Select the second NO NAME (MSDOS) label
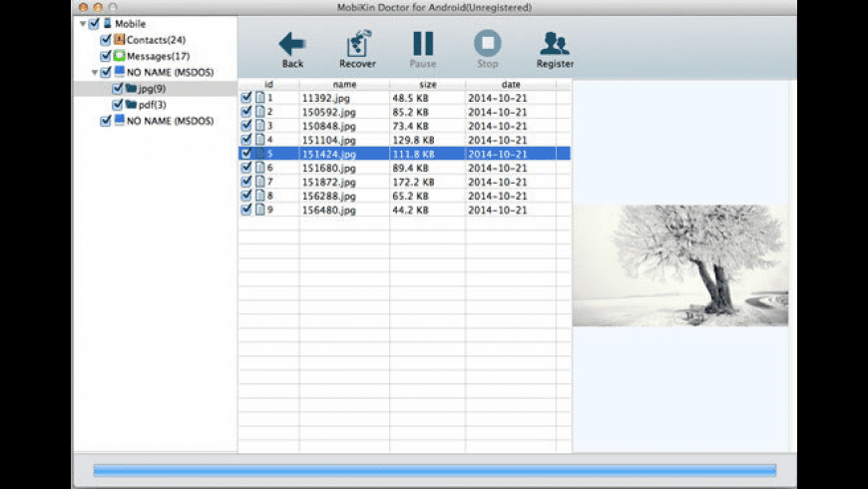Screen dimensions: 868x489 click(x=170, y=121)
